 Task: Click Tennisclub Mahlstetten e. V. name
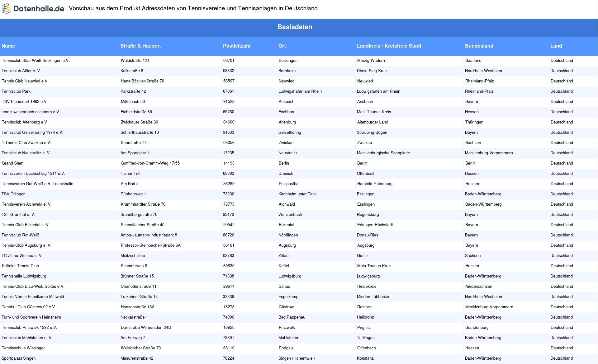point(27,338)
